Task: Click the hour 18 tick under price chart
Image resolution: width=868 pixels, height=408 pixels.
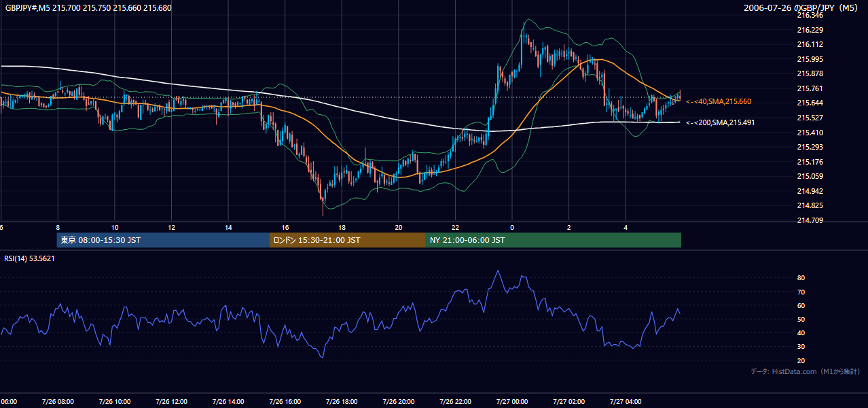Action: [342, 227]
